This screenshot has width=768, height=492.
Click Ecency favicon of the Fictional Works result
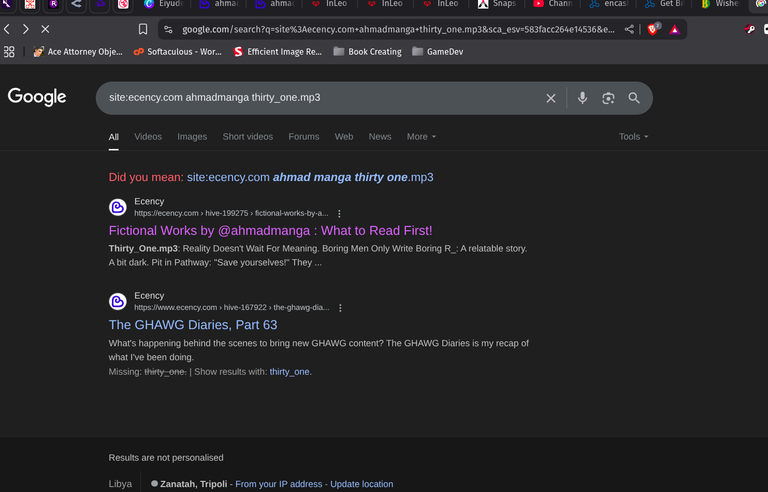click(x=118, y=207)
